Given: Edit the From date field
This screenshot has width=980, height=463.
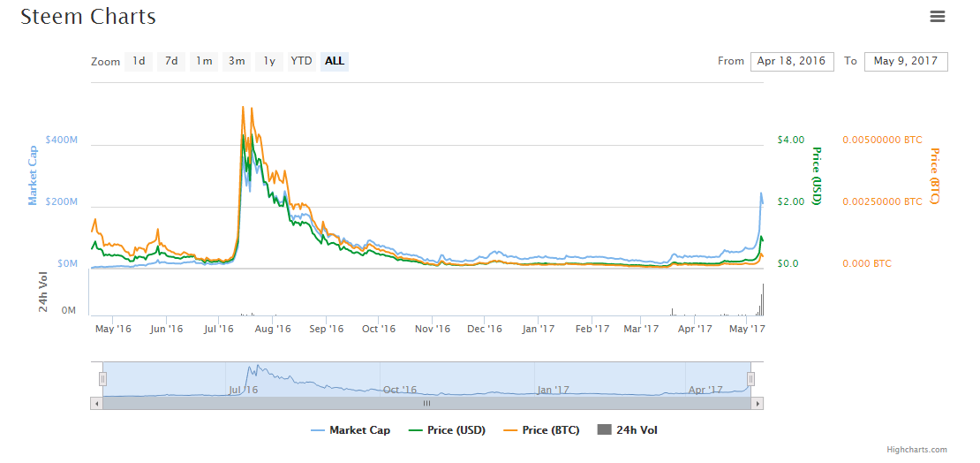Looking at the screenshot, I should pos(792,61).
